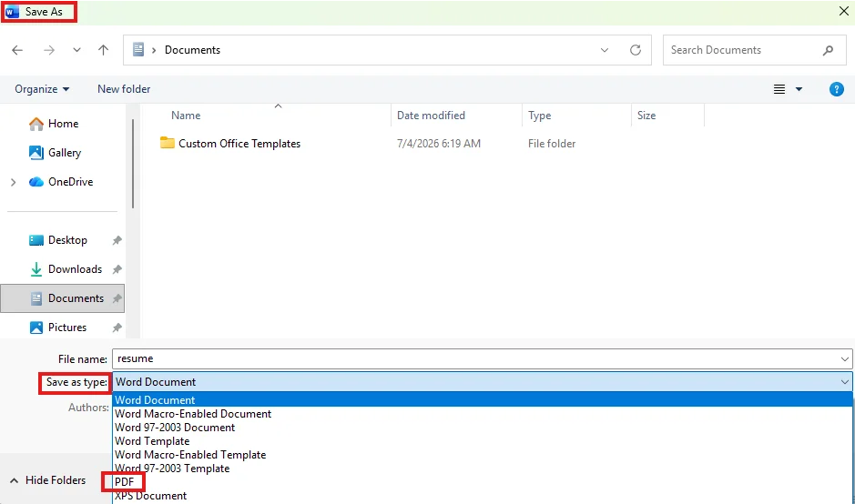Viewport: 855px width, 504px height.
Task: Click the File name field containing resume
Action: click(482, 358)
